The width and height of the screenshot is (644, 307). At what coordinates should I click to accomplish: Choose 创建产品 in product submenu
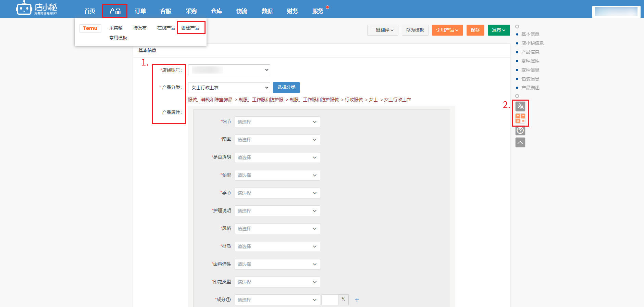(x=190, y=28)
